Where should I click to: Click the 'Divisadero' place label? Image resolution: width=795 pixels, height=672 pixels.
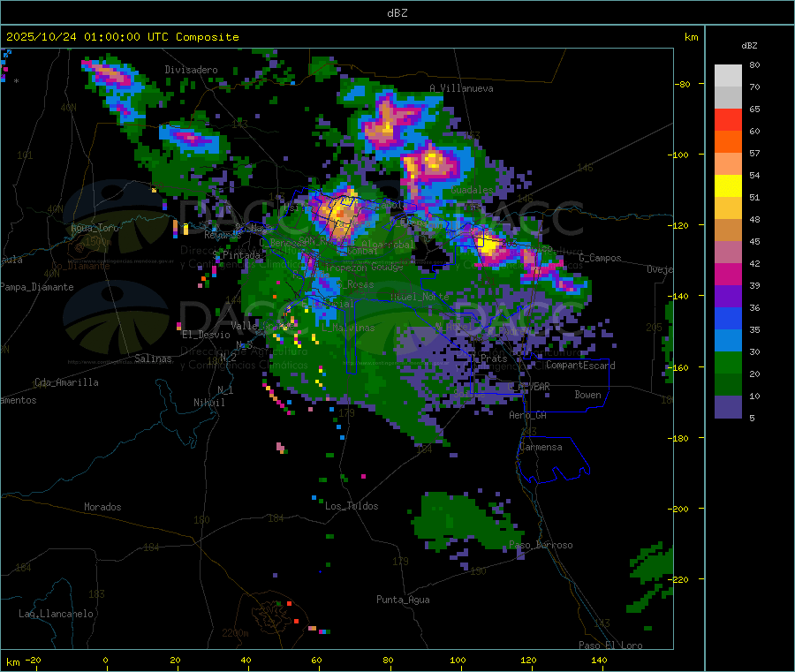pyautogui.click(x=191, y=70)
